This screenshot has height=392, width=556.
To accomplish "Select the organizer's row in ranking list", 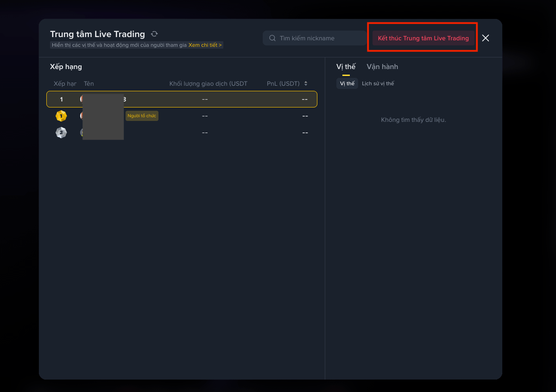I will (x=182, y=116).
